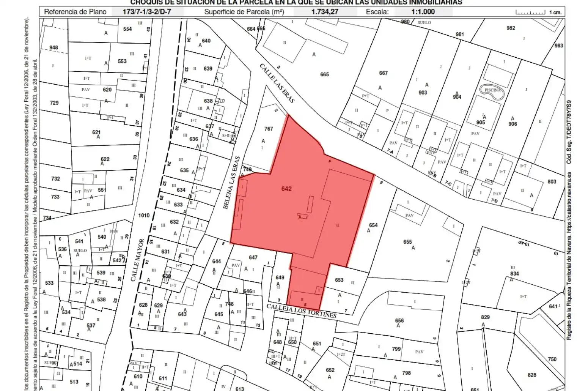This screenshot has height=391, width=588.
Task: Click parcel number 767
Action: [269, 129]
